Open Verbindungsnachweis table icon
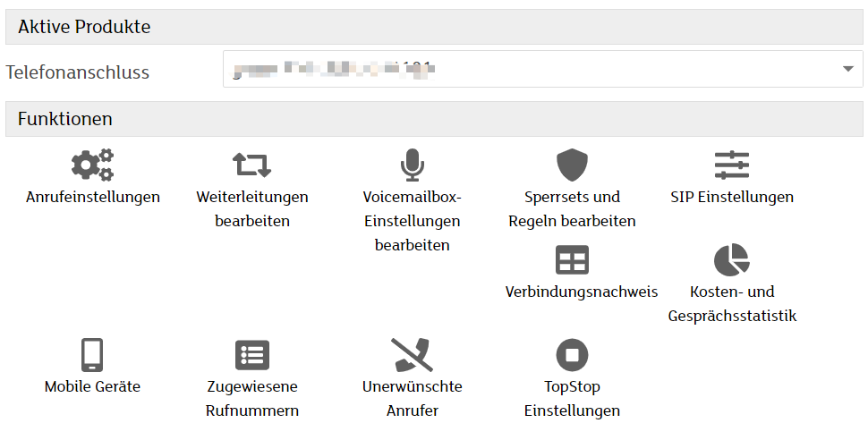This screenshot has height=440, width=868. tap(572, 260)
